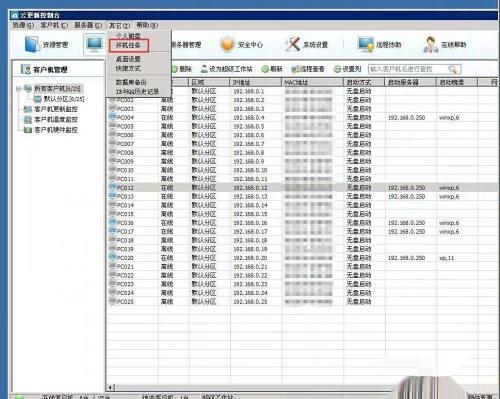Viewport: 500px width, 399px height.
Task: Click the 刷新 refresh icon
Action: pyautogui.click(x=265, y=69)
